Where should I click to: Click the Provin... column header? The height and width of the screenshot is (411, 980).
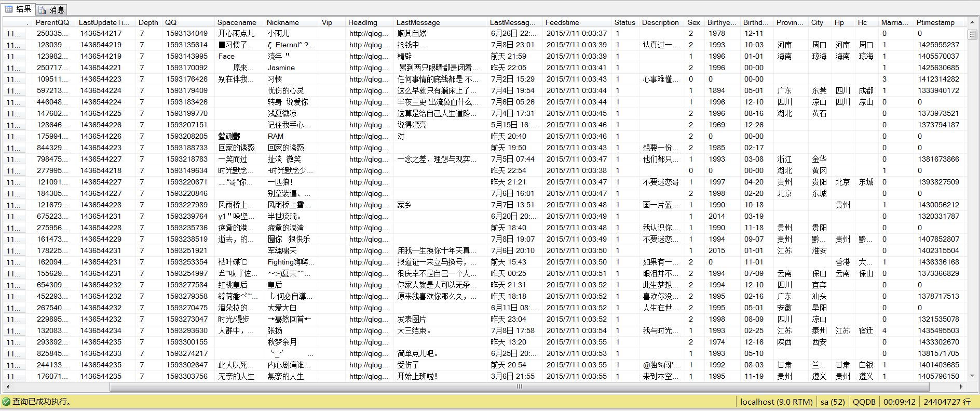point(791,22)
